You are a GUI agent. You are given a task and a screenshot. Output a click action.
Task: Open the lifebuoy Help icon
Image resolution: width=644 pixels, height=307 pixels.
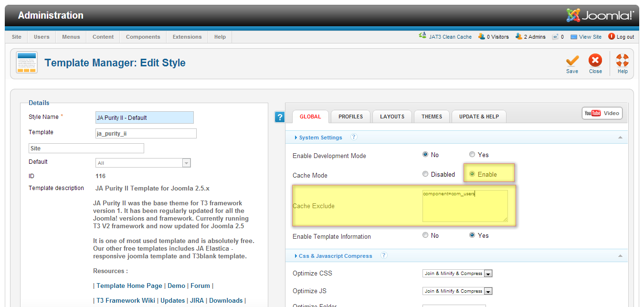[623, 61]
